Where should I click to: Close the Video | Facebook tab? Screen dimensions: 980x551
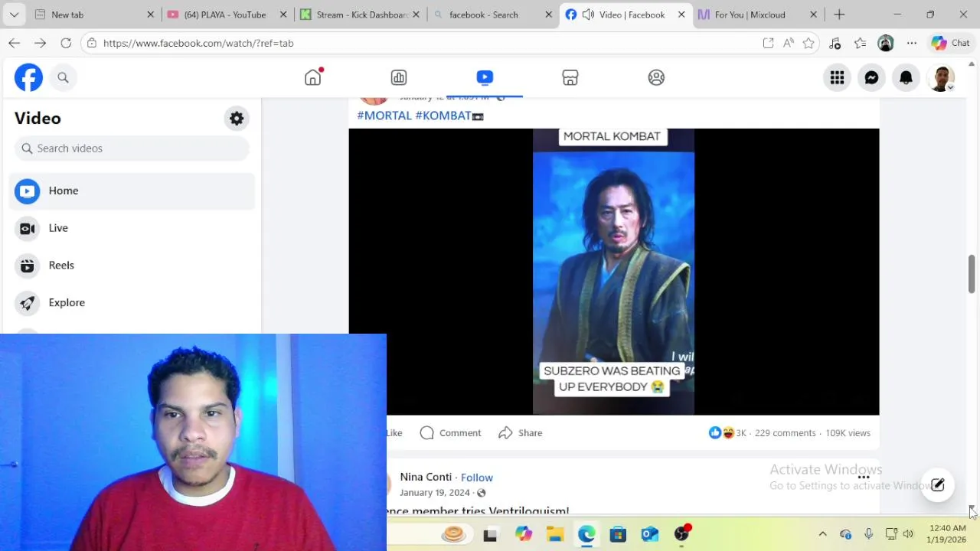point(681,15)
